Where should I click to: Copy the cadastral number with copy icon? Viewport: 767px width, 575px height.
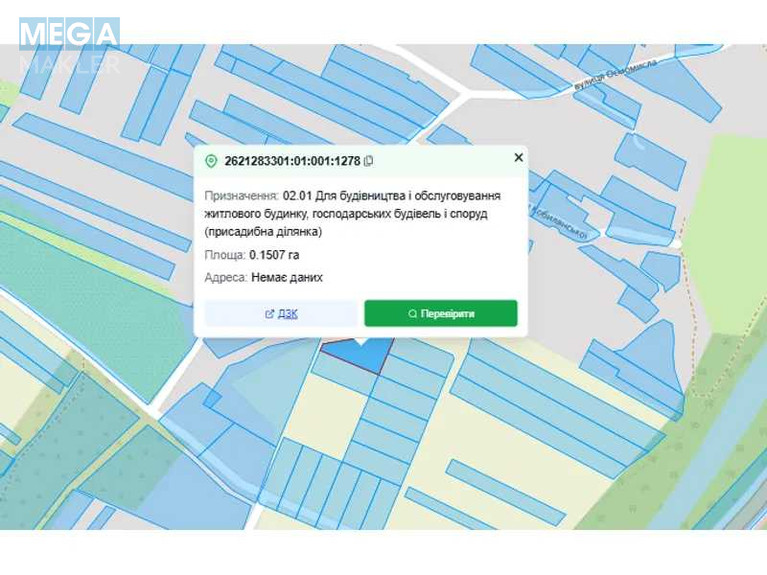pyautogui.click(x=369, y=161)
